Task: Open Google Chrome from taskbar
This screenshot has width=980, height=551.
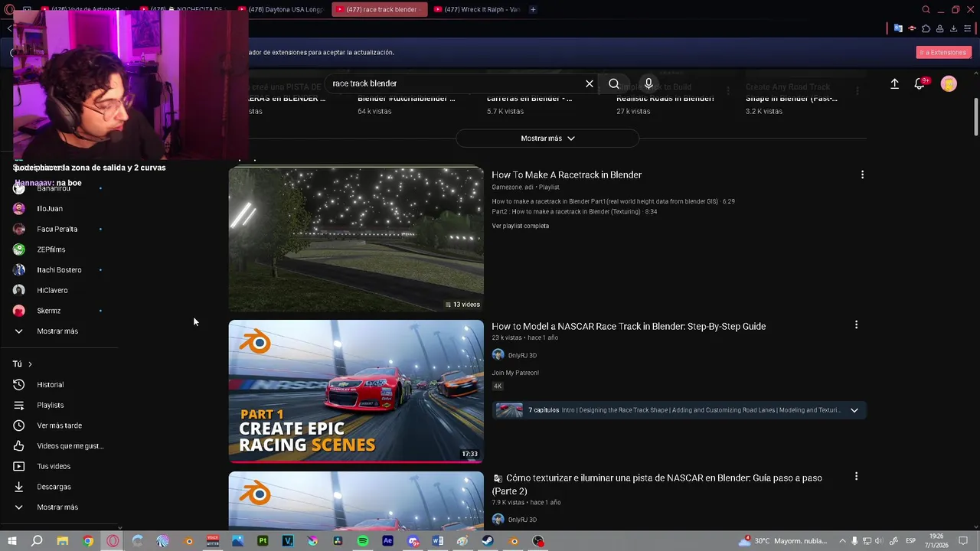Action: [88, 541]
